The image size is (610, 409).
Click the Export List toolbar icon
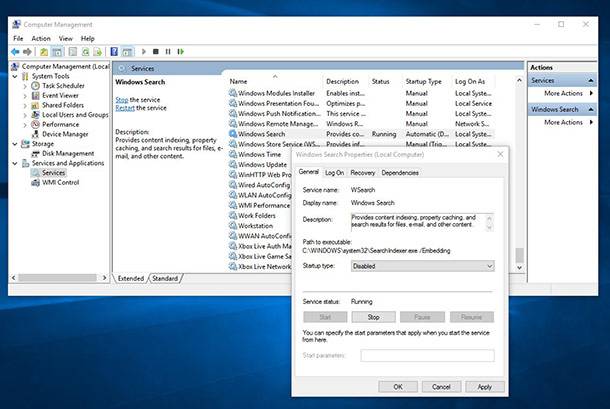[x=98, y=51]
